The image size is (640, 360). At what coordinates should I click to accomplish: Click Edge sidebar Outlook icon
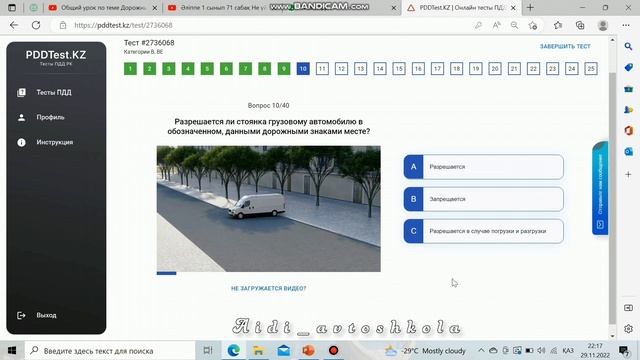click(628, 151)
